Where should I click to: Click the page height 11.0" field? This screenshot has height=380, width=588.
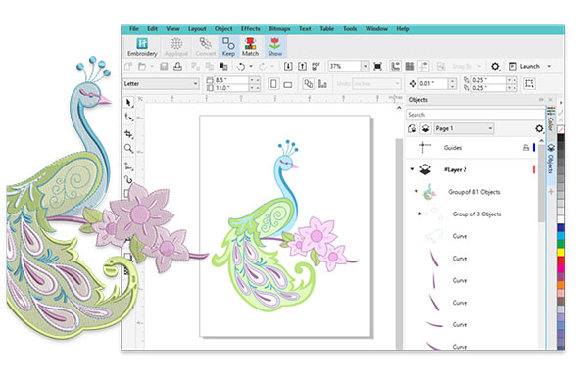(x=231, y=88)
